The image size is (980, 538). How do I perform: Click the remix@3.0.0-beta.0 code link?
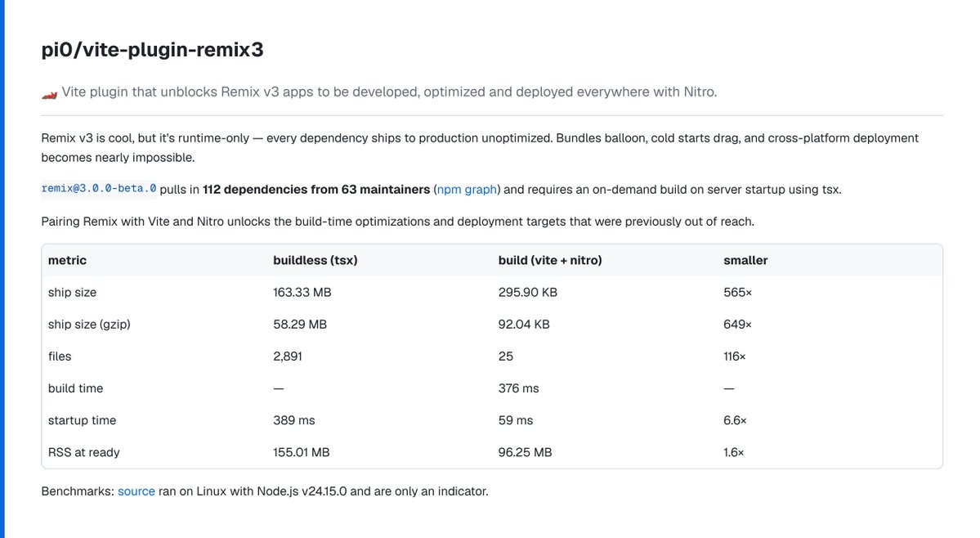[x=99, y=189]
